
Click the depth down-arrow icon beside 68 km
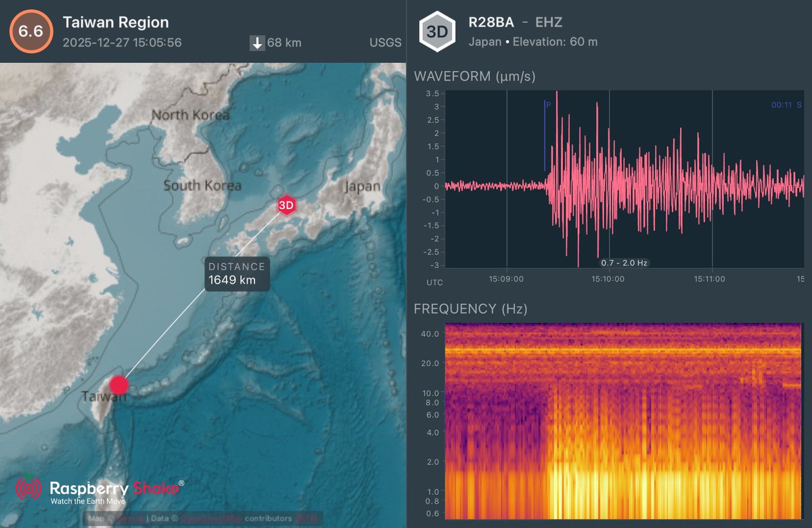pyautogui.click(x=257, y=43)
